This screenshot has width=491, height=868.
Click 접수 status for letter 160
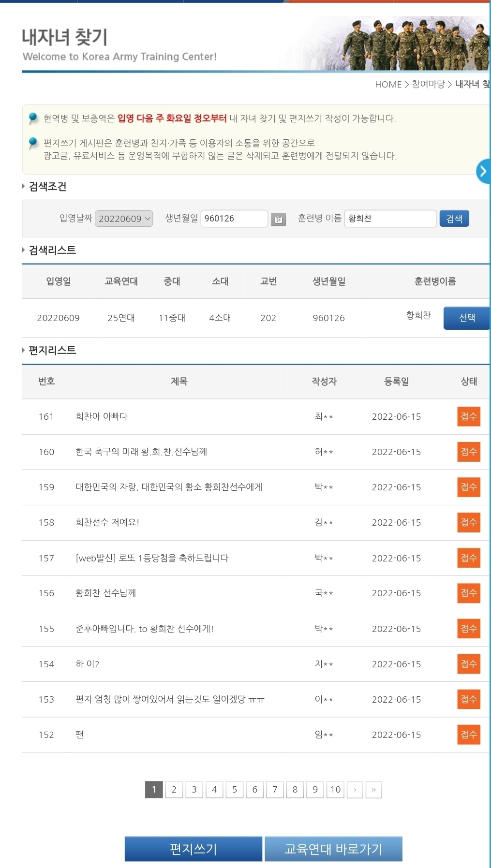point(469,452)
